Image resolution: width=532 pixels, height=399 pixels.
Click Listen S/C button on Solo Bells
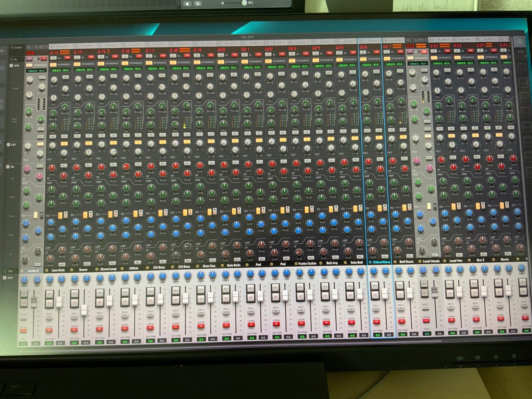click(226, 325)
